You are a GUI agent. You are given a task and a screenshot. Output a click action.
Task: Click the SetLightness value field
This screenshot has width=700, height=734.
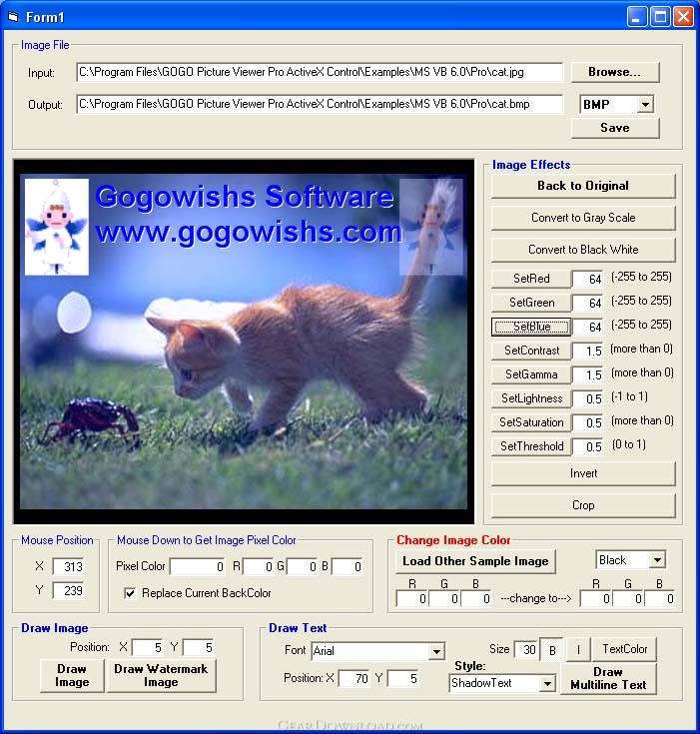click(588, 398)
